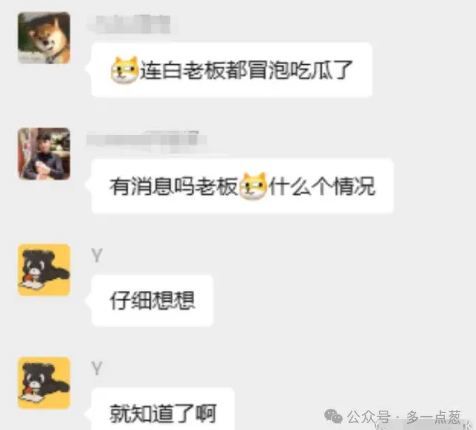The width and height of the screenshot is (476, 430).
Task: Select the 连白老板都冒泡吃瓜了 message bubble
Action: tap(232, 70)
